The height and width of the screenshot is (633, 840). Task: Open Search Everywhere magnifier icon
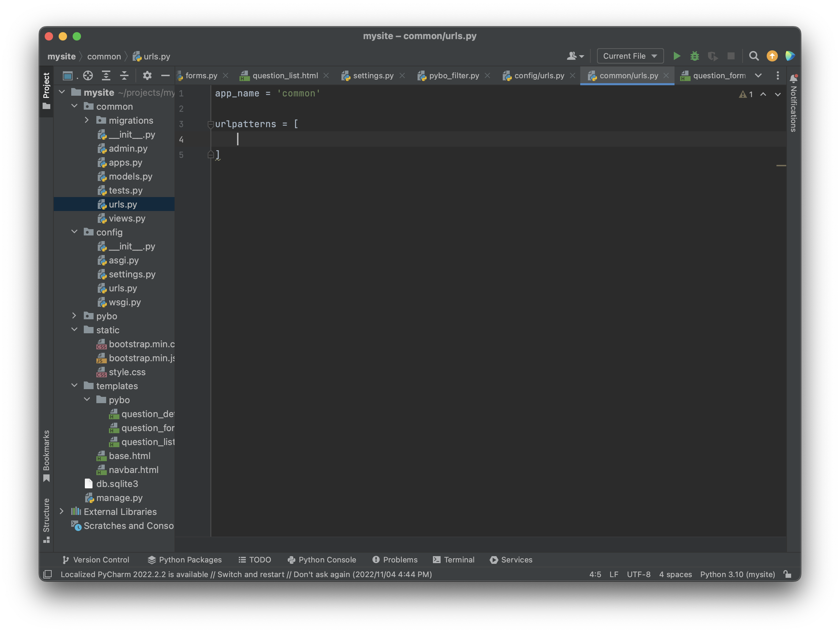(x=754, y=56)
